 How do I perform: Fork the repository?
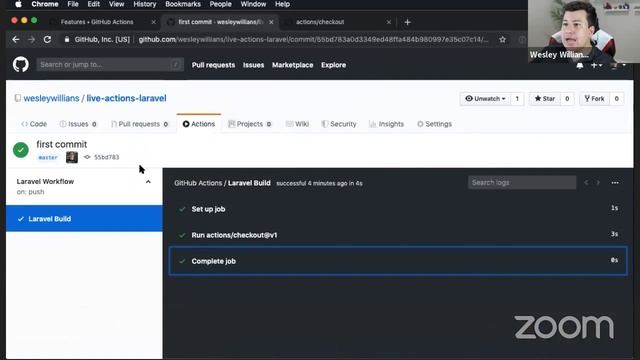pos(594,99)
